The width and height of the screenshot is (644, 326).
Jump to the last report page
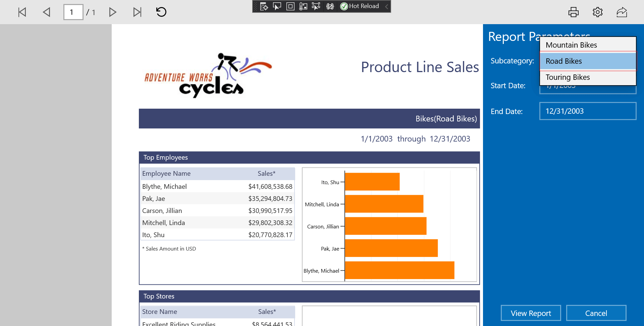[x=137, y=12]
